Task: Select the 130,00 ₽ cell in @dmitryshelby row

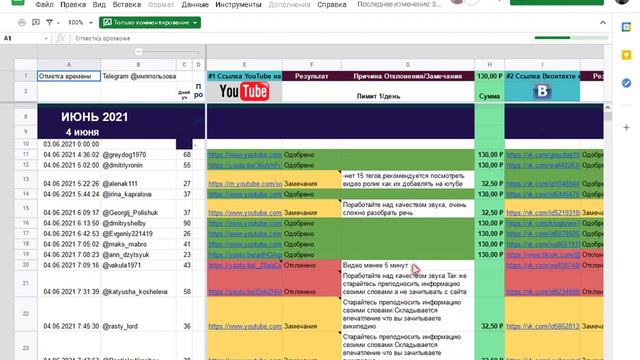Action: 489,223
